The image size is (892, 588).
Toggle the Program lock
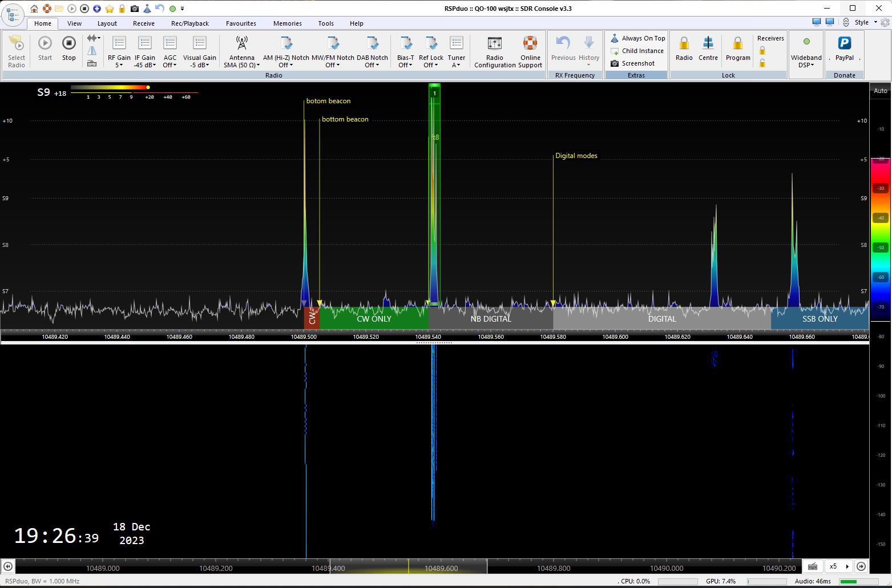tap(737, 44)
